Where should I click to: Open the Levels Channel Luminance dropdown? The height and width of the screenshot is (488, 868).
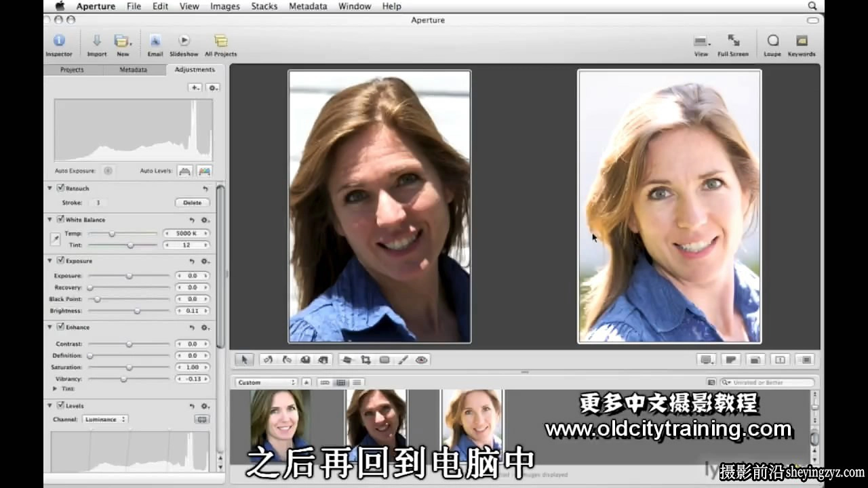[x=105, y=420]
